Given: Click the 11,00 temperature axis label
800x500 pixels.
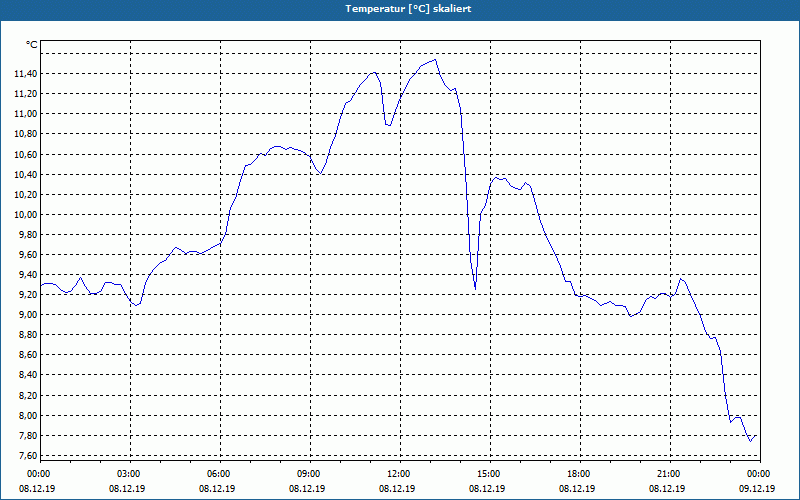Looking at the screenshot, I should [x=26, y=114].
